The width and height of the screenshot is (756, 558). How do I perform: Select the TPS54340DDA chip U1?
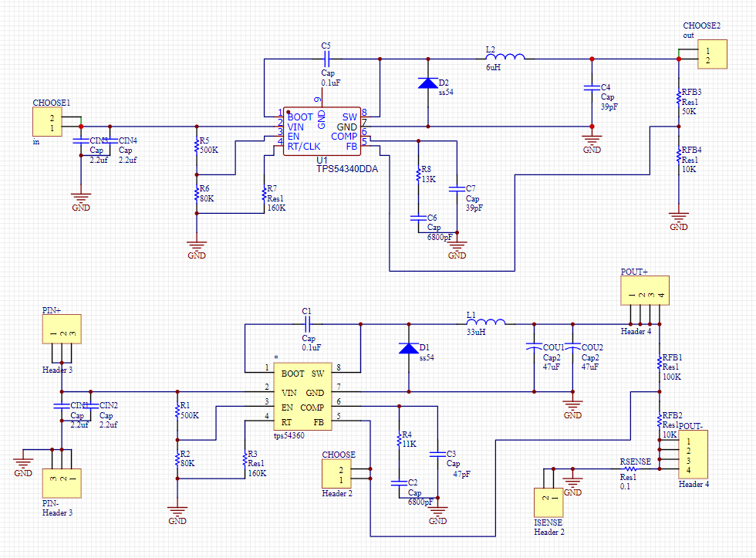322,131
